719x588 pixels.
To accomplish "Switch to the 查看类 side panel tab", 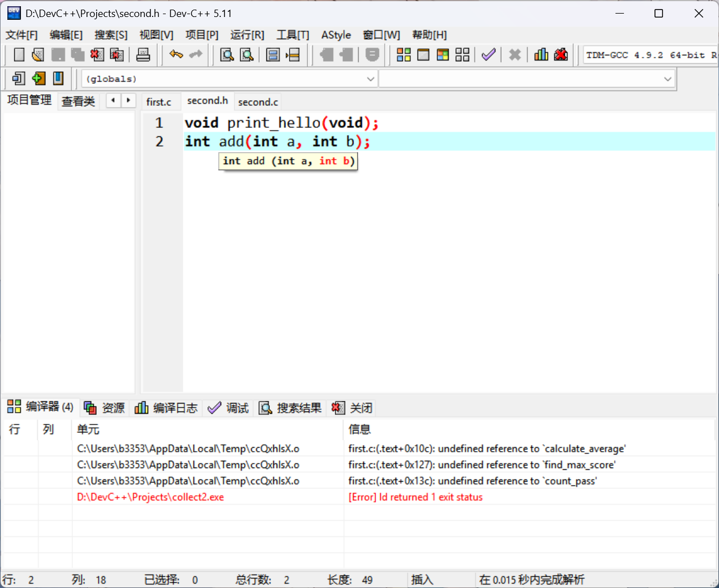I will coord(78,101).
